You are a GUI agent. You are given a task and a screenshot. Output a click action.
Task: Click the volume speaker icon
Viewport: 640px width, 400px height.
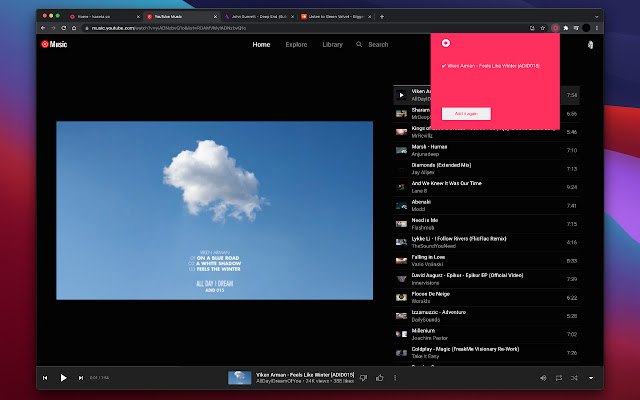[543, 378]
